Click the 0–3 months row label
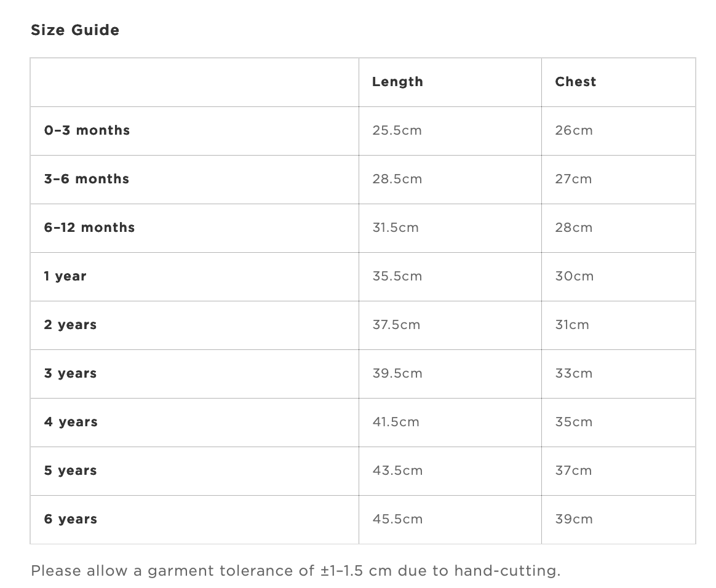716x588 pixels. point(87,130)
